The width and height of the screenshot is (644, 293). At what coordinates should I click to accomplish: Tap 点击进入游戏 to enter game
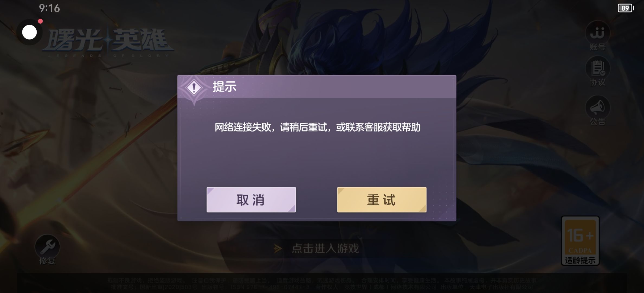tap(325, 248)
